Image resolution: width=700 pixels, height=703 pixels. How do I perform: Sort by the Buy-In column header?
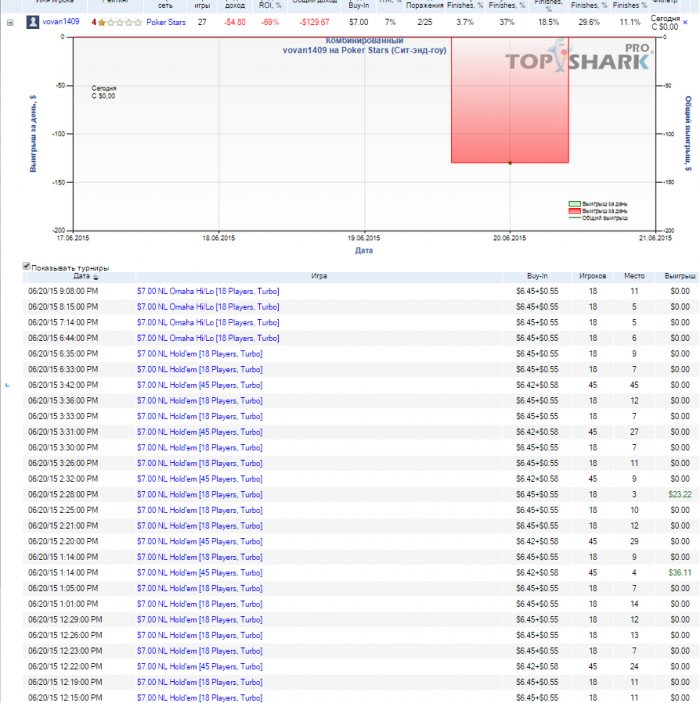click(537, 275)
